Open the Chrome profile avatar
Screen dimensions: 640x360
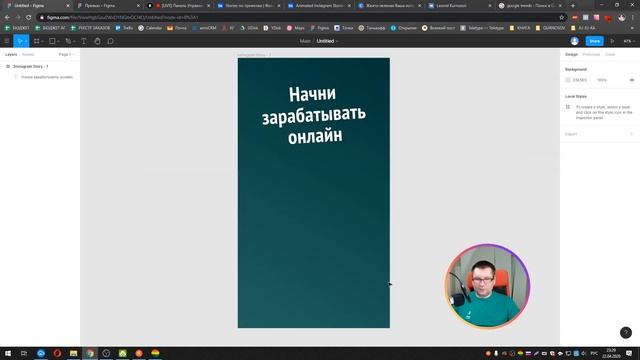[x=622, y=18]
